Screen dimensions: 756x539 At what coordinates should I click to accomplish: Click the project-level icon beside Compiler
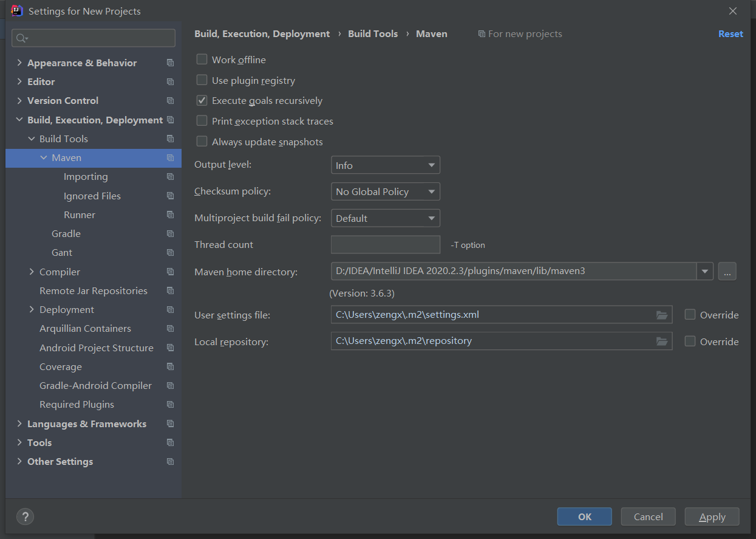(x=170, y=272)
